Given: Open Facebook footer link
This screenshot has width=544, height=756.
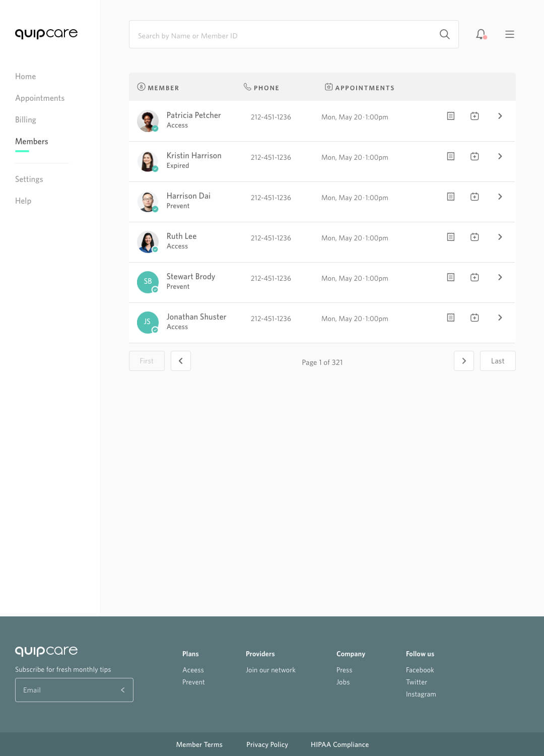Looking at the screenshot, I should tap(420, 670).
